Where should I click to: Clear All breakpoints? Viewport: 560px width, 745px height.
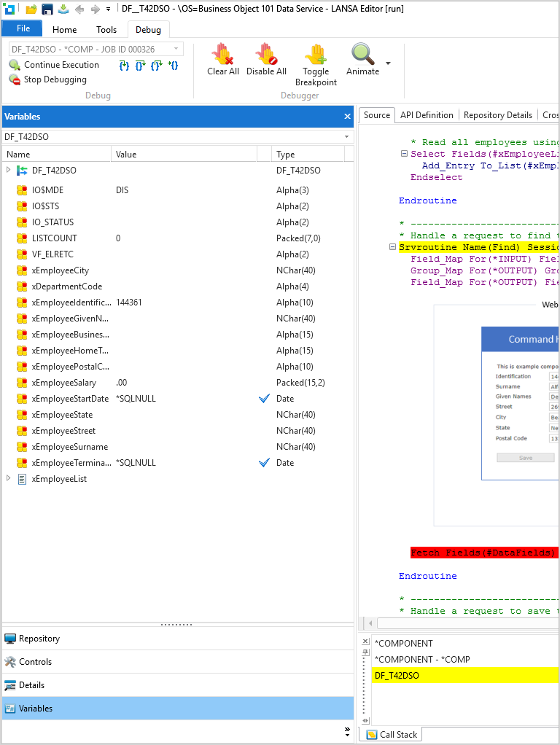pyautogui.click(x=222, y=59)
